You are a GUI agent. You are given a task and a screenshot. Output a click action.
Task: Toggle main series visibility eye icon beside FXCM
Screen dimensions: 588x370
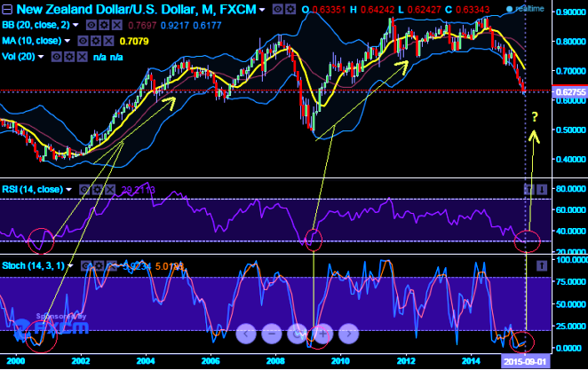click(x=277, y=9)
